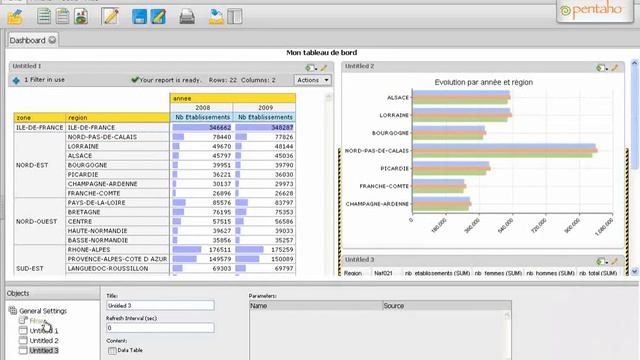The height and width of the screenshot is (360, 640).
Task: Click the Name column header in Parameters
Action: coord(316,306)
